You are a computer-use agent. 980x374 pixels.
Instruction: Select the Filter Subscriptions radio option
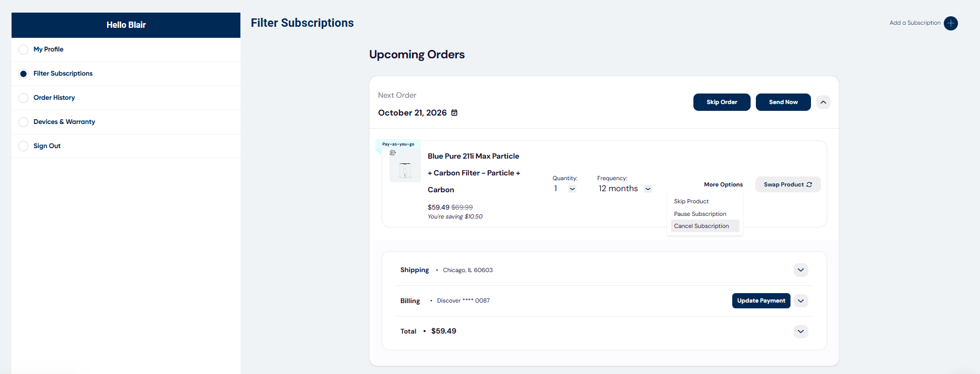click(x=23, y=74)
